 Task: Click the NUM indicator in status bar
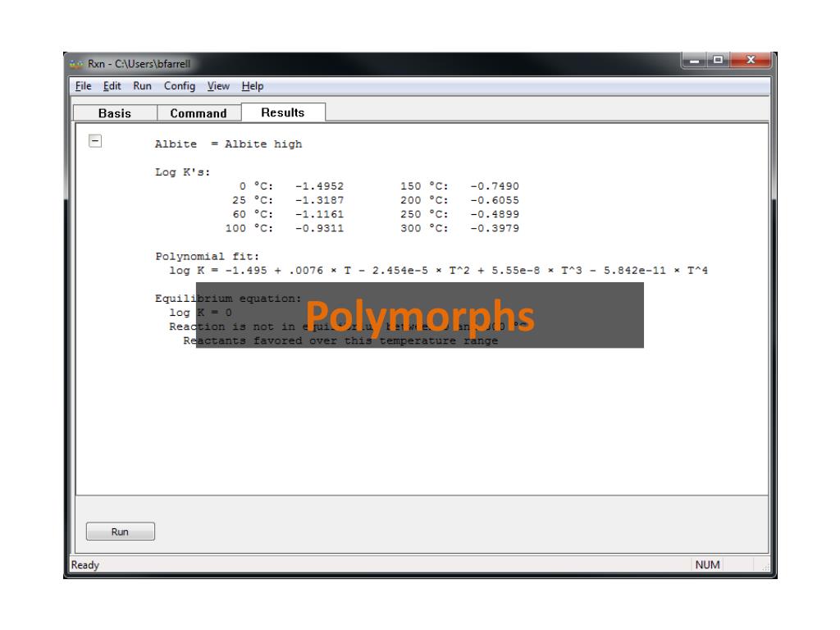pyautogui.click(x=707, y=564)
